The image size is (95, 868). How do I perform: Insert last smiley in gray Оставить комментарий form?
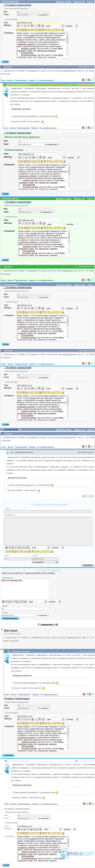click(x=52, y=552)
